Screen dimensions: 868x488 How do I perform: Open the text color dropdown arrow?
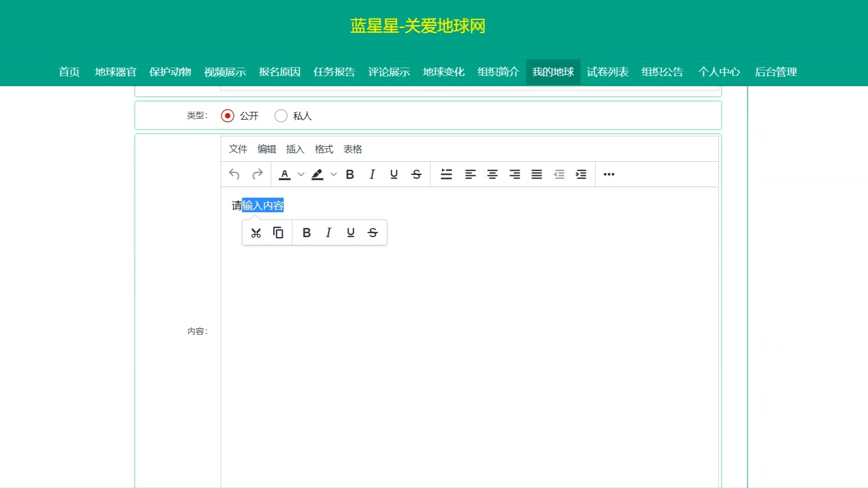pyautogui.click(x=301, y=174)
